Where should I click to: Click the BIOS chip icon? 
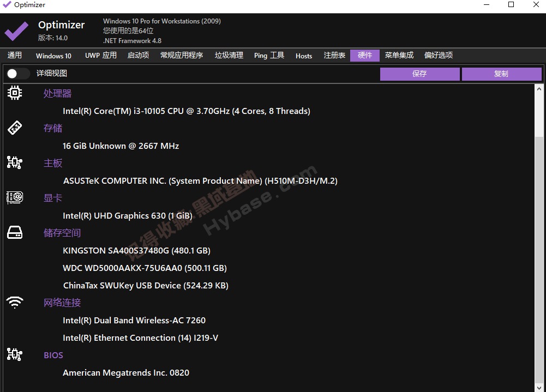point(15,354)
